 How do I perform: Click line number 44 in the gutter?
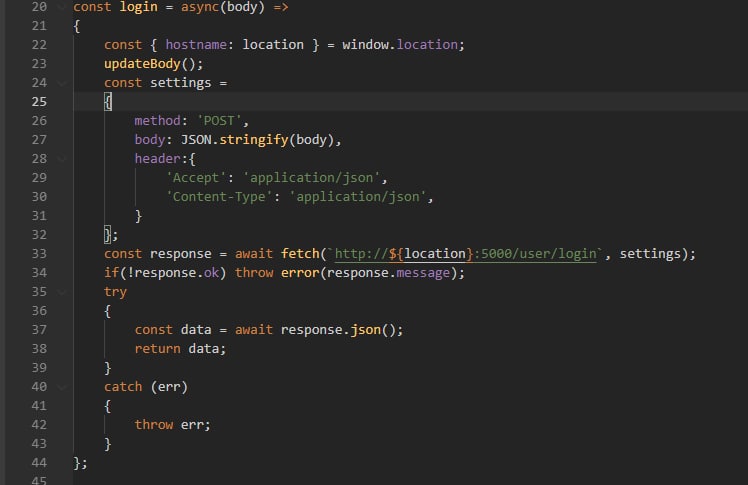coord(39,463)
